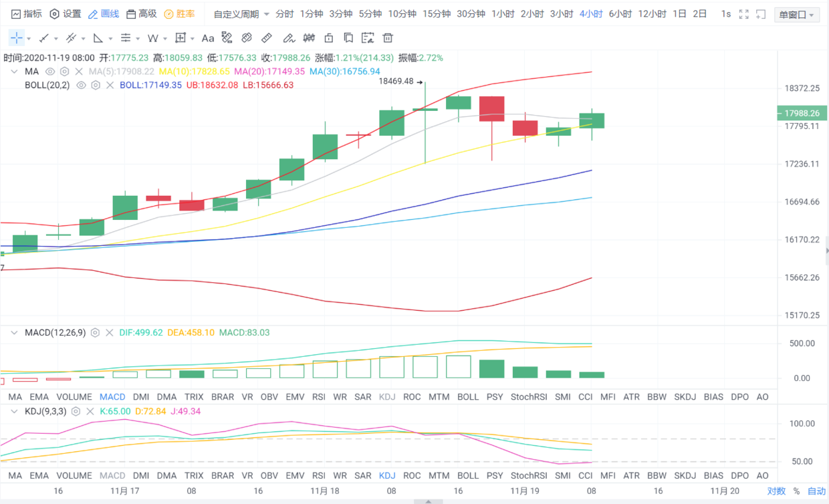Click the lock drawings icon
The image size is (829, 504).
pos(328,38)
